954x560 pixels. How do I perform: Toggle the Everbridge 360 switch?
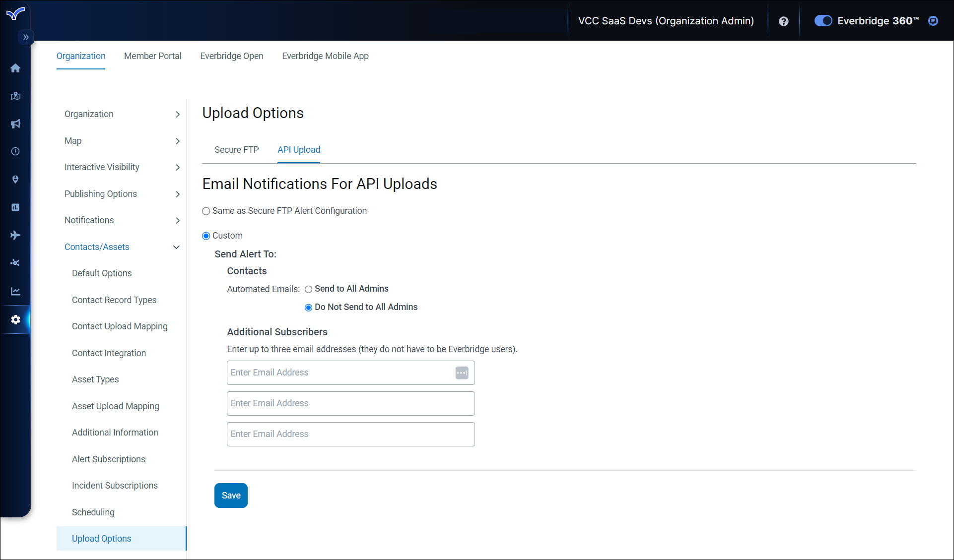(823, 21)
